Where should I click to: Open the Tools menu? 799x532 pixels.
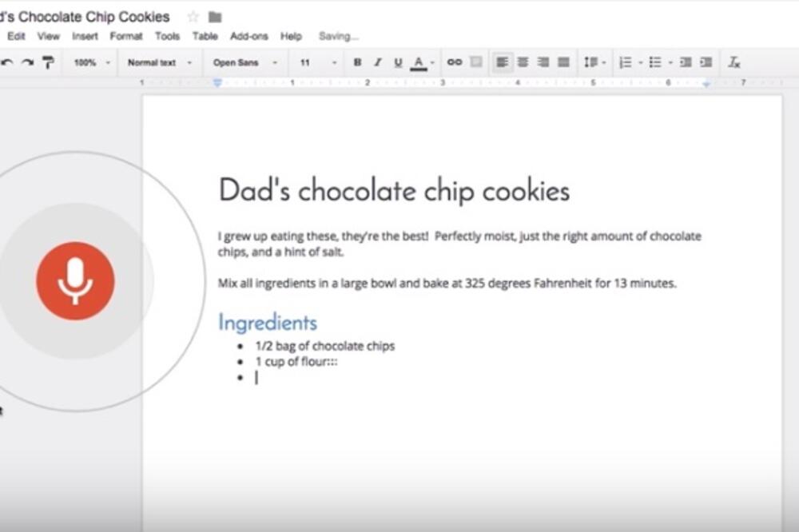point(167,36)
